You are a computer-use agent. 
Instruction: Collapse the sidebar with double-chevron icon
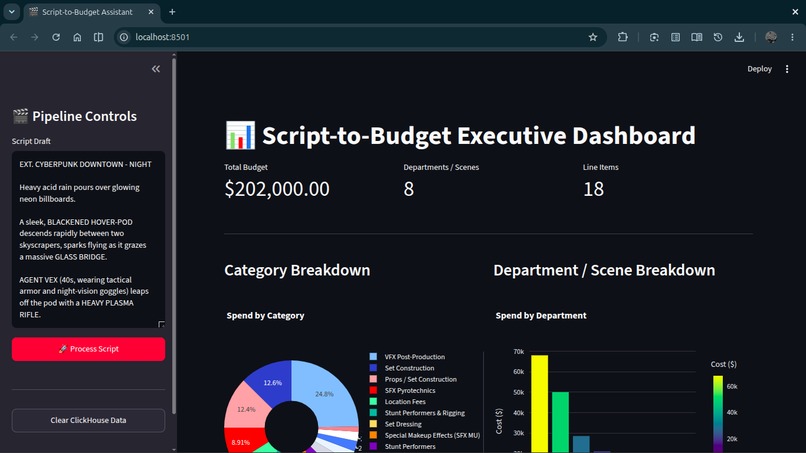tap(156, 69)
